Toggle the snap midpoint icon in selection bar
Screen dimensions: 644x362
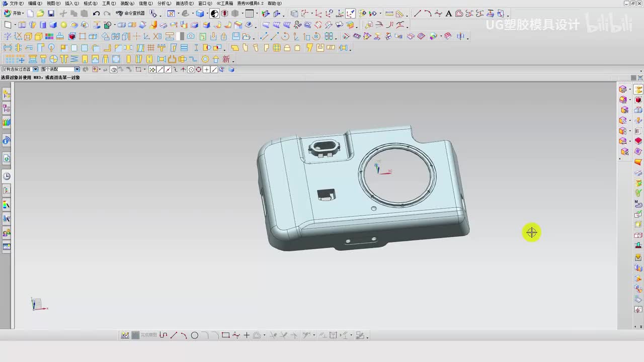tap(168, 69)
